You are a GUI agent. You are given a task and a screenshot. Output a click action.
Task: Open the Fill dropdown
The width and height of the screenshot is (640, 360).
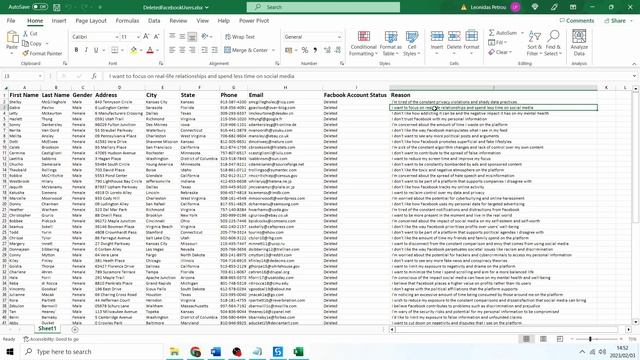click(498, 42)
